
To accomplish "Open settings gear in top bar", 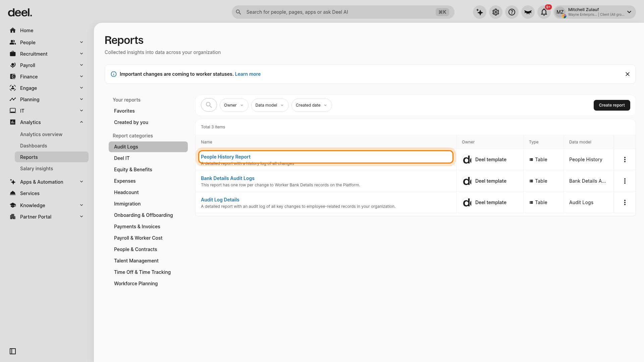I will [496, 12].
